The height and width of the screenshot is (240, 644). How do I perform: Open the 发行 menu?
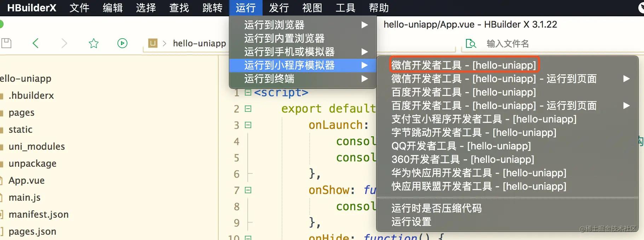(279, 8)
